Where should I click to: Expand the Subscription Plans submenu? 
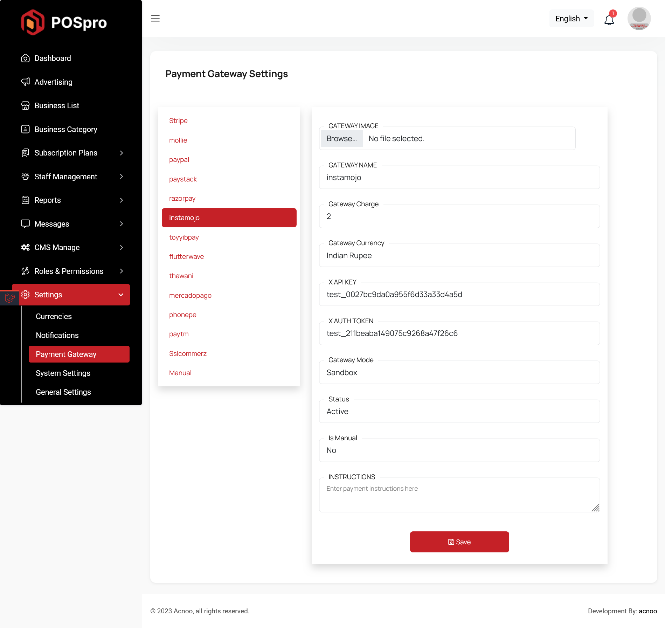pos(122,153)
